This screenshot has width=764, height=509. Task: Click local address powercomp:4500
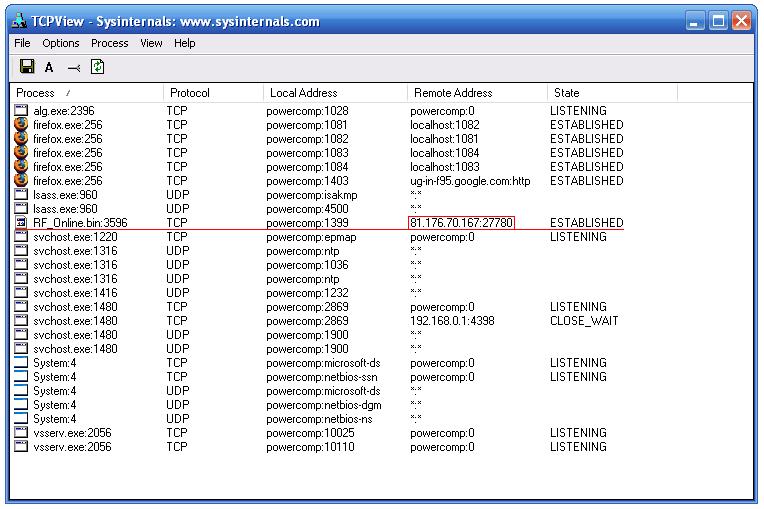[307, 209]
